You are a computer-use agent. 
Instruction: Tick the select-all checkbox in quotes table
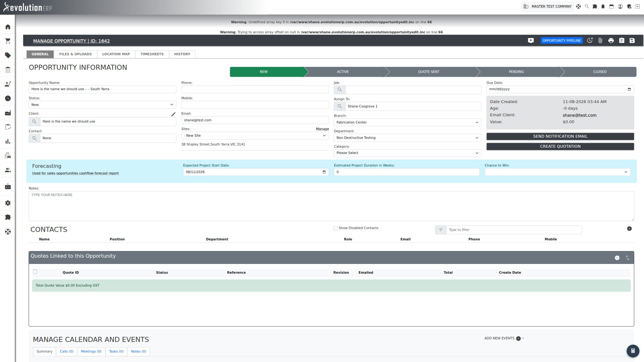[x=35, y=272]
